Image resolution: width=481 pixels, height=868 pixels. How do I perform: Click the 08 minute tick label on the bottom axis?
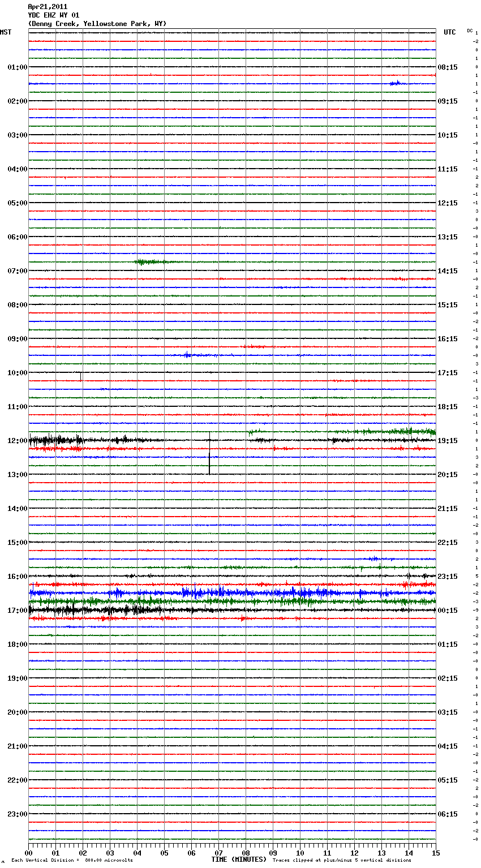pyautogui.click(x=246, y=853)
